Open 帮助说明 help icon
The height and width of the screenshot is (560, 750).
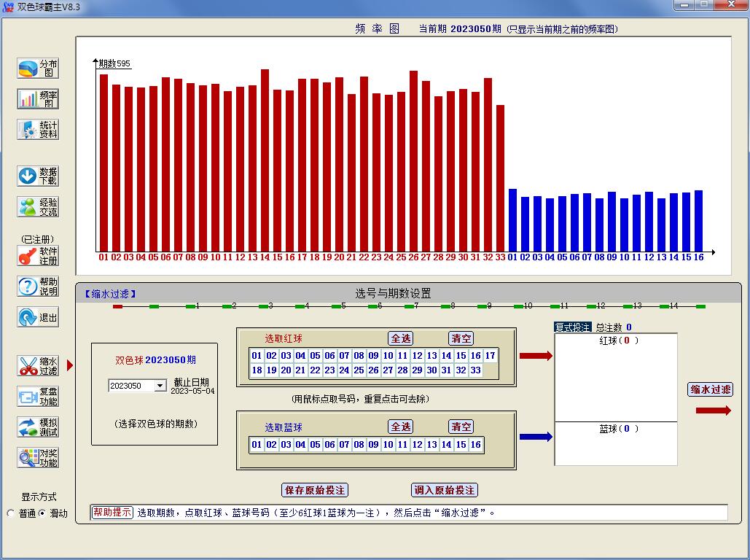pos(29,287)
